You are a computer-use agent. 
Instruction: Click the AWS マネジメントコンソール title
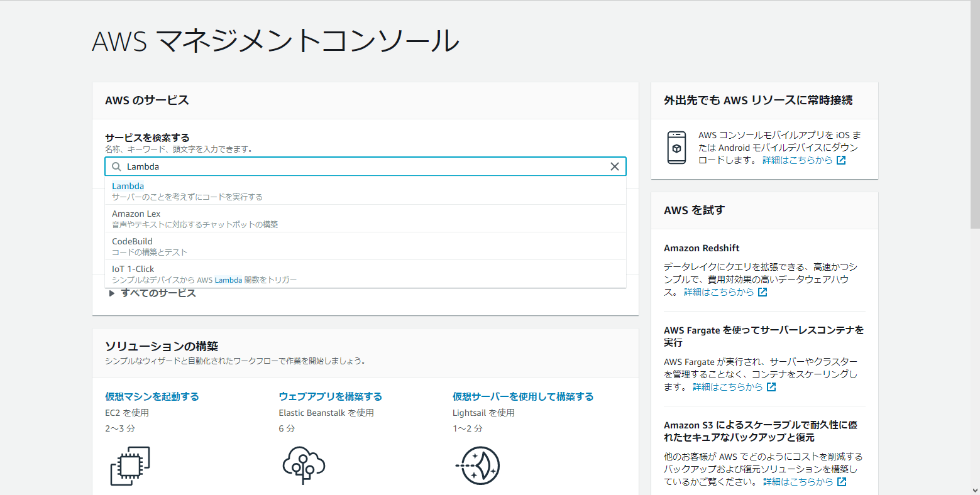(276, 41)
